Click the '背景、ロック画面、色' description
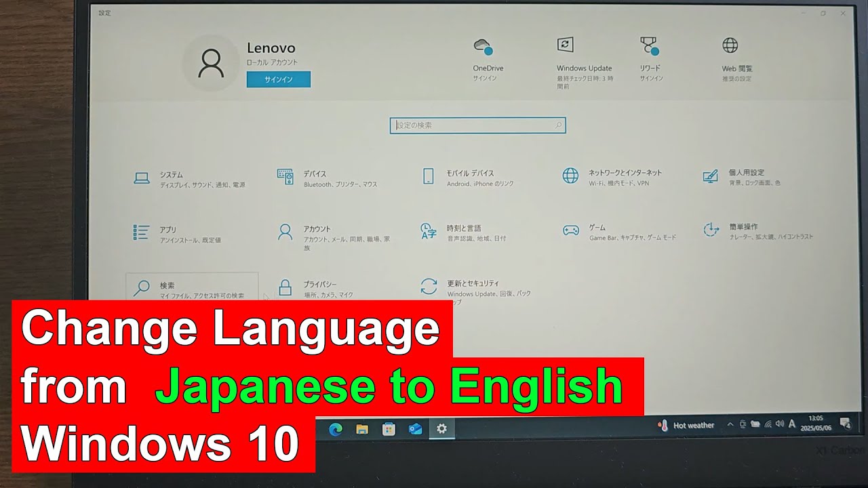Image resolution: width=868 pixels, height=488 pixels. tap(755, 183)
